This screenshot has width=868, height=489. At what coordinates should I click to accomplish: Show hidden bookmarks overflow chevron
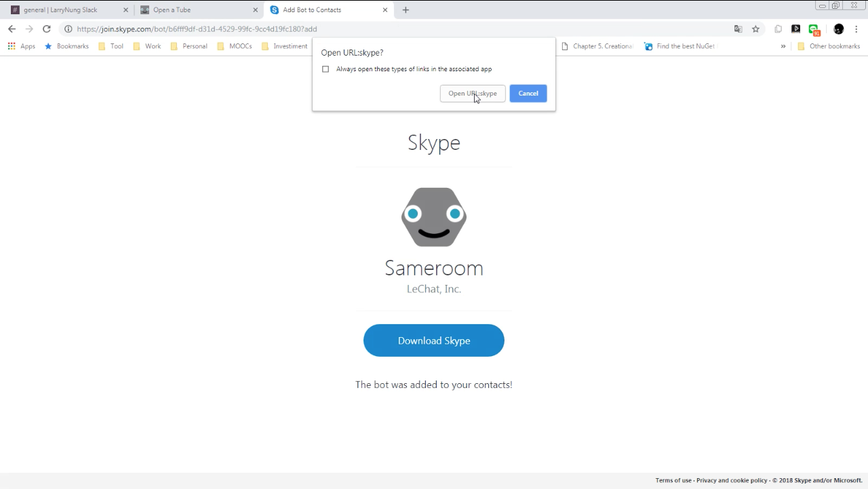click(783, 46)
